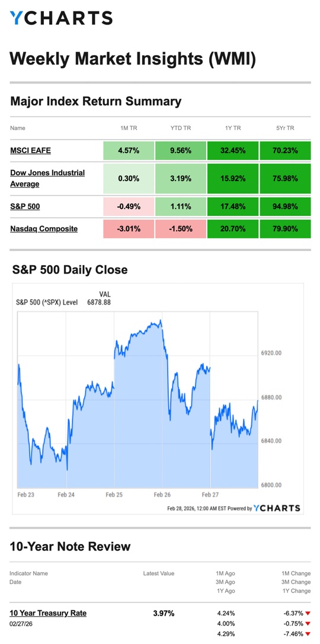Click the 5Yr TR column header
320x644 pixels.
(285, 128)
